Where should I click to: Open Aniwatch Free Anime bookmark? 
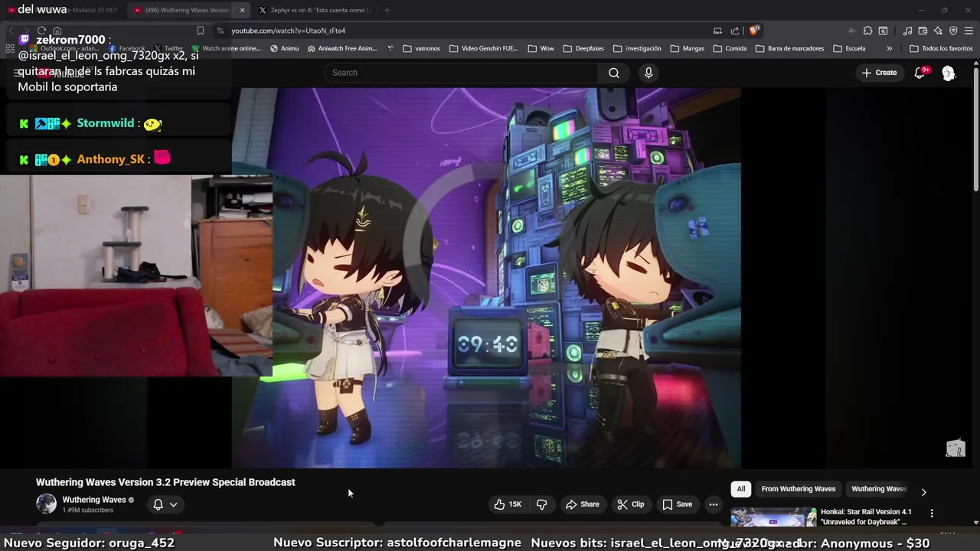click(342, 48)
